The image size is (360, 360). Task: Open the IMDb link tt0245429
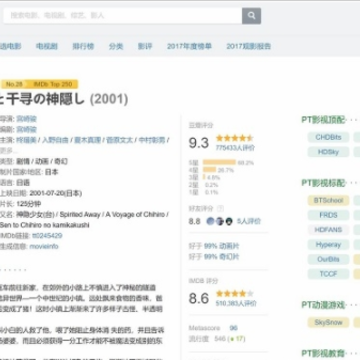(x=47, y=236)
